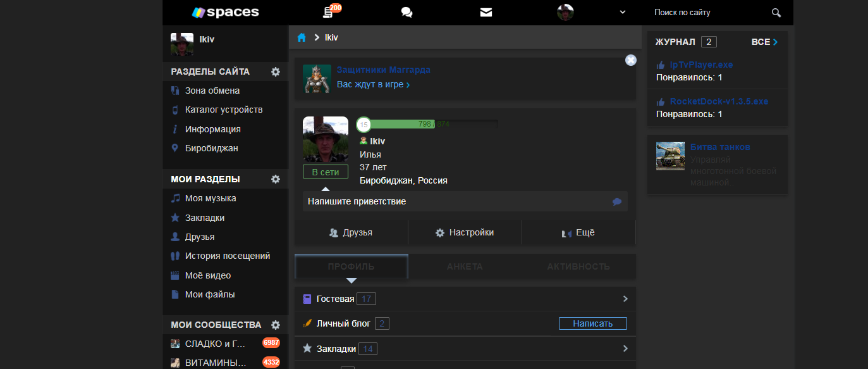Click Вас ждут в игре link
The image size is (868, 369).
tap(373, 84)
